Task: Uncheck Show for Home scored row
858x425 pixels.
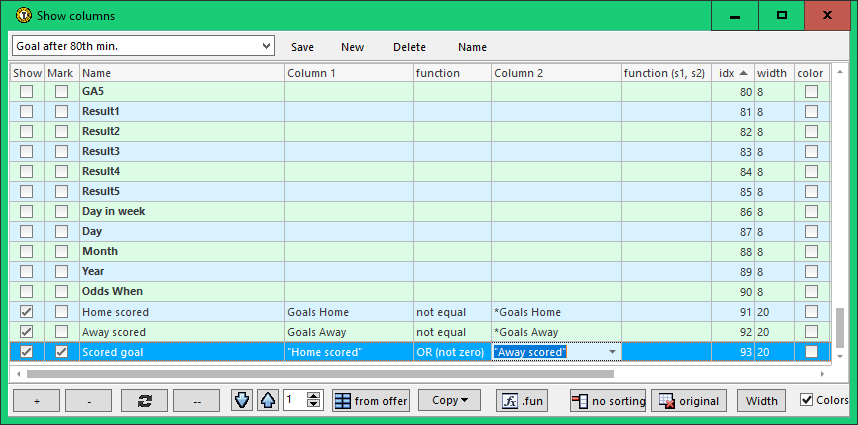Action: [27, 312]
